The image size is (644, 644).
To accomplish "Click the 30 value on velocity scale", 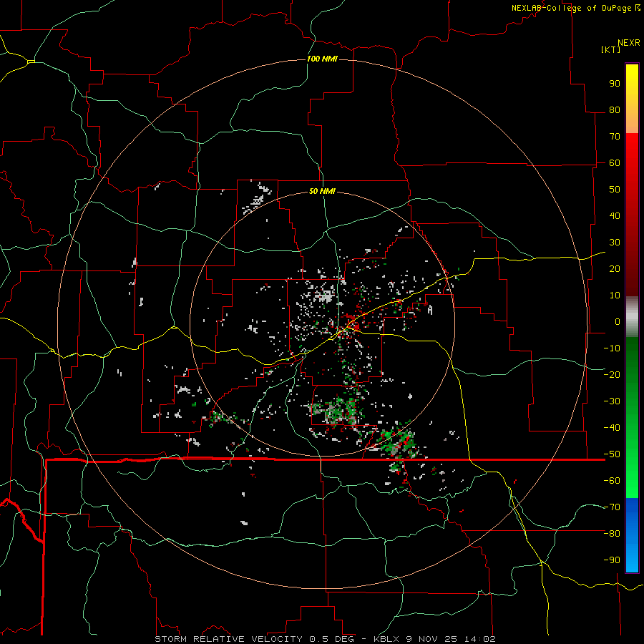I will point(615,243).
